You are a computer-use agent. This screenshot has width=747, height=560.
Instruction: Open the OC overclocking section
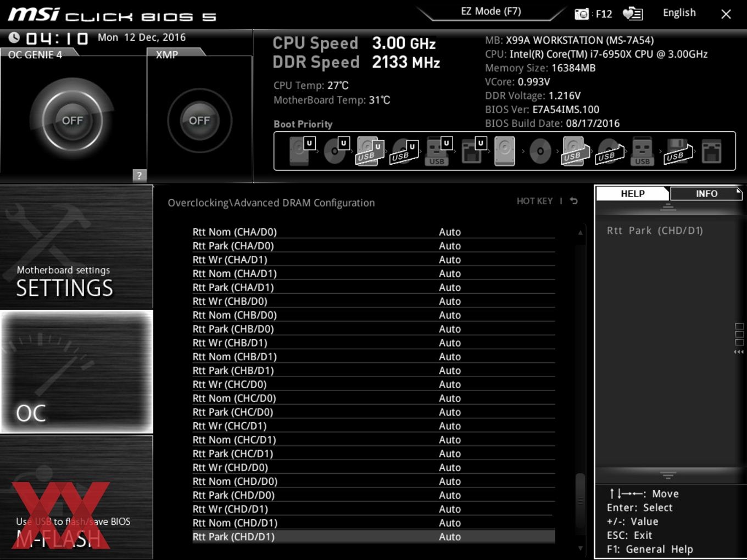coord(76,372)
